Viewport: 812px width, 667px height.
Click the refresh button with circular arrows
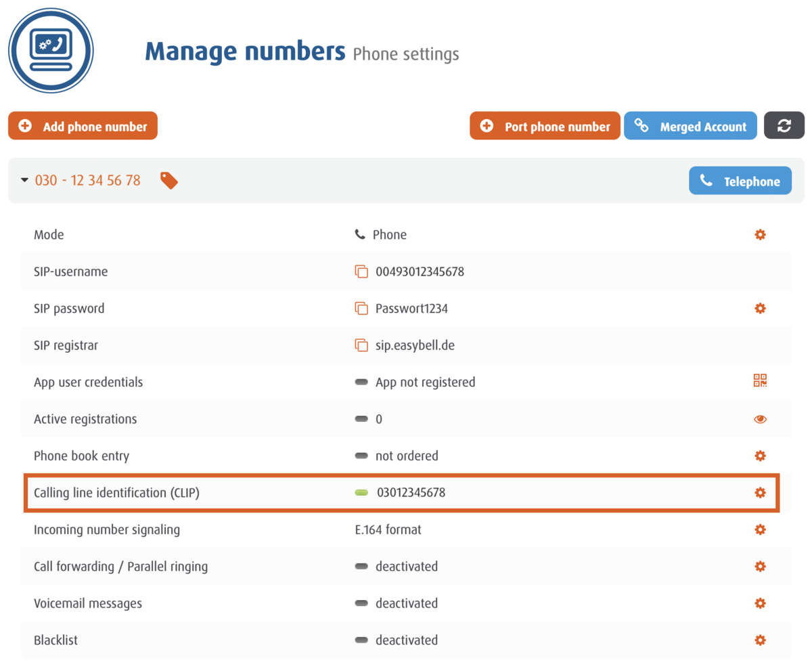coord(784,126)
